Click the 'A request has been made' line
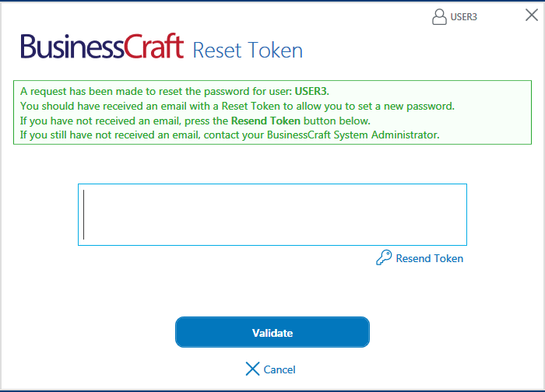This screenshot has width=545, height=392. point(174,91)
